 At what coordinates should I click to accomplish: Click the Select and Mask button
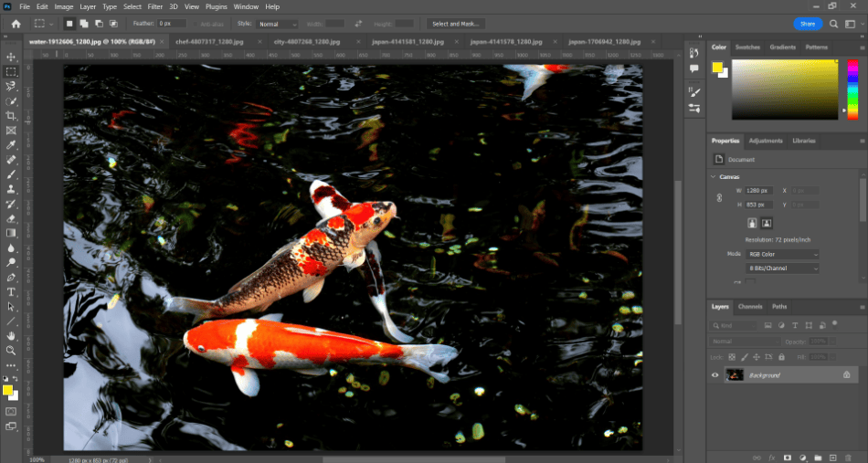456,24
